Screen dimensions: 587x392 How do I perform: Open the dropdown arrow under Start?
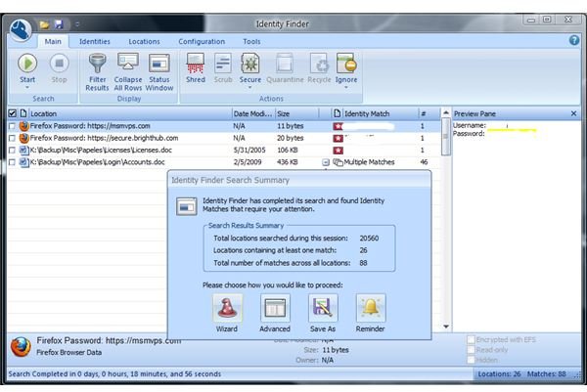coord(27,88)
